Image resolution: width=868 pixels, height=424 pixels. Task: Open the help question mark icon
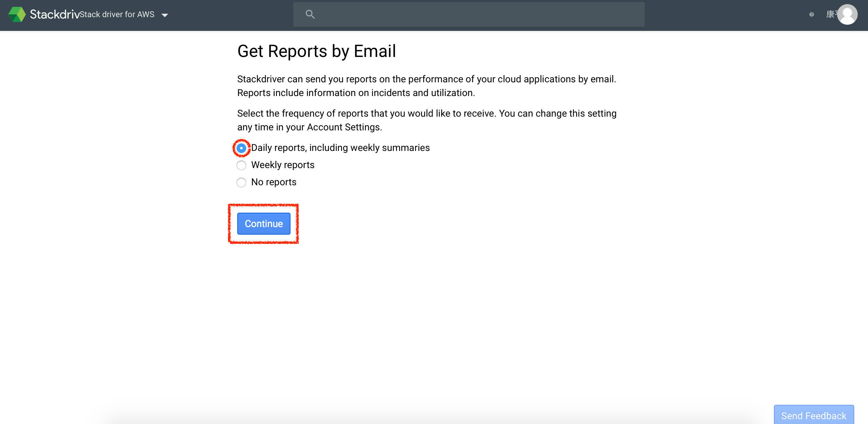click(811, 14)
